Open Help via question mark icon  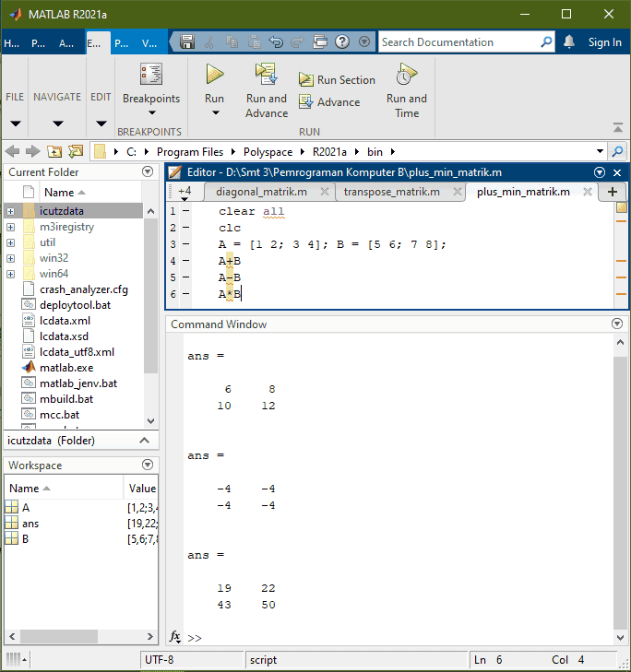(342, 42)
